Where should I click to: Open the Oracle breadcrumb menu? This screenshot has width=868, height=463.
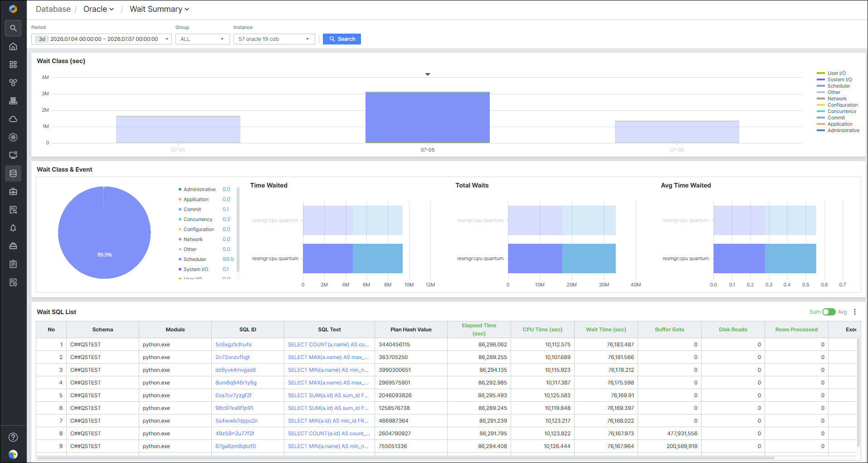pyautogui.click(x=98, y=9)
